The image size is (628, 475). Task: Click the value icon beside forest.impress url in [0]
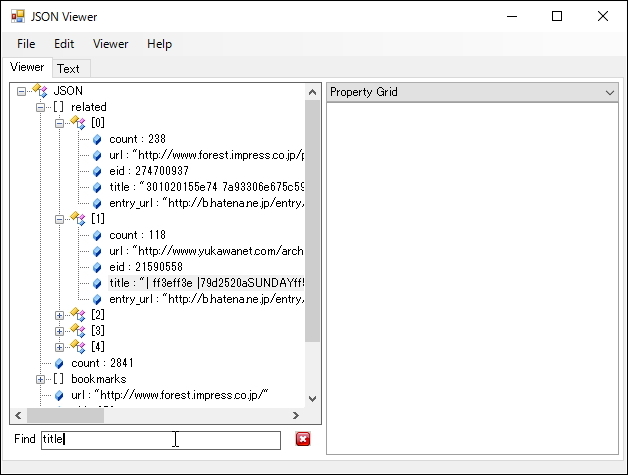97,155
